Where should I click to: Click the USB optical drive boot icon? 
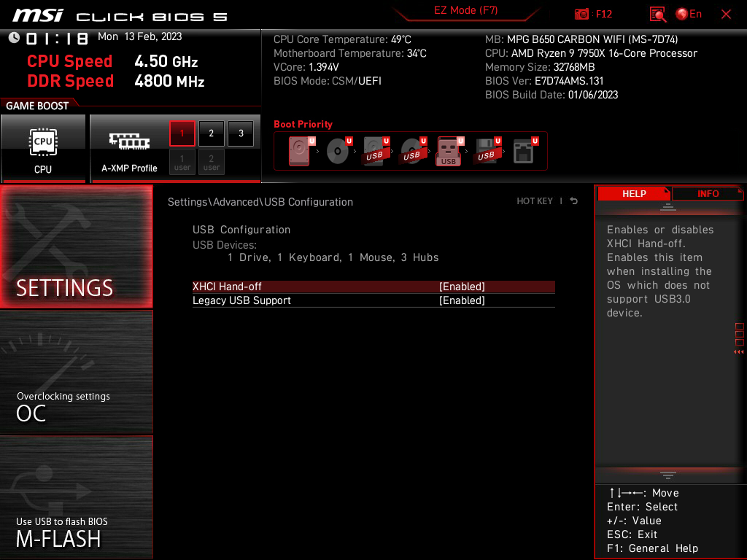(413, 151)
